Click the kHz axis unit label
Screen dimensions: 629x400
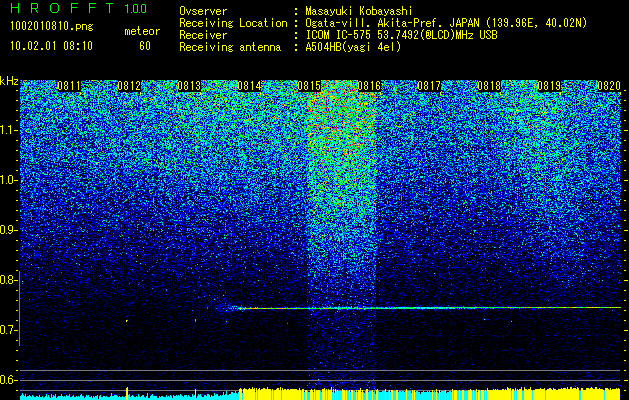tap(9, 82)
